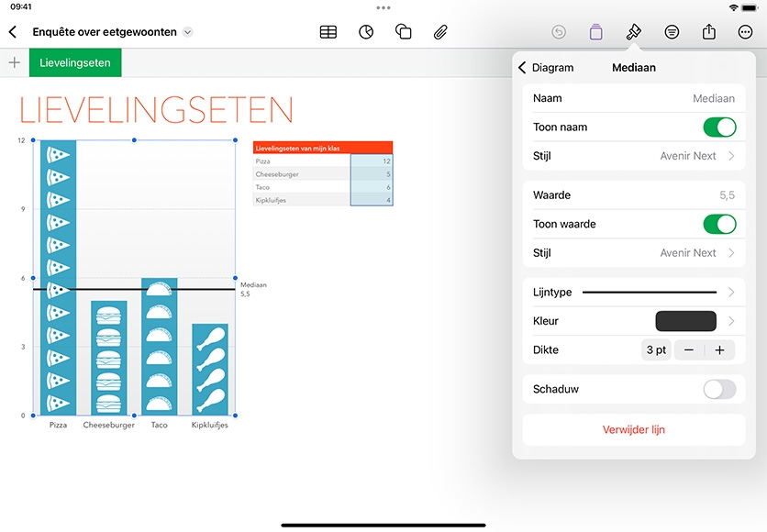The width and height of the screenshot is (767, 532).
Task: Enable the Schaduw switch
Action: point(719,389)
